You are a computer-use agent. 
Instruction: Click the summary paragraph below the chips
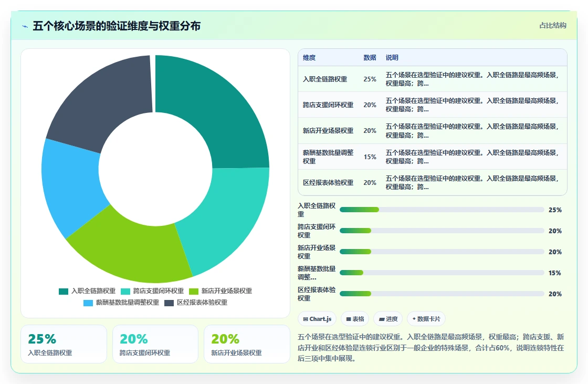click(x=431, y=348)
